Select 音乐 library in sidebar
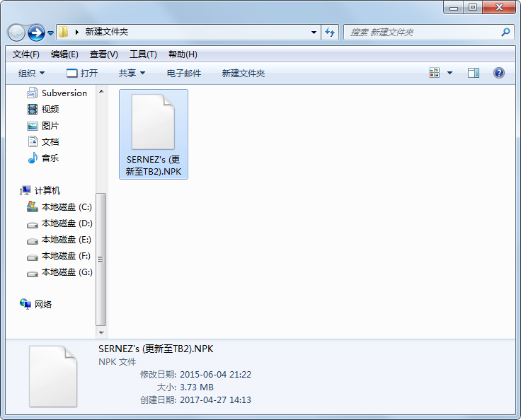 (43, 158)
